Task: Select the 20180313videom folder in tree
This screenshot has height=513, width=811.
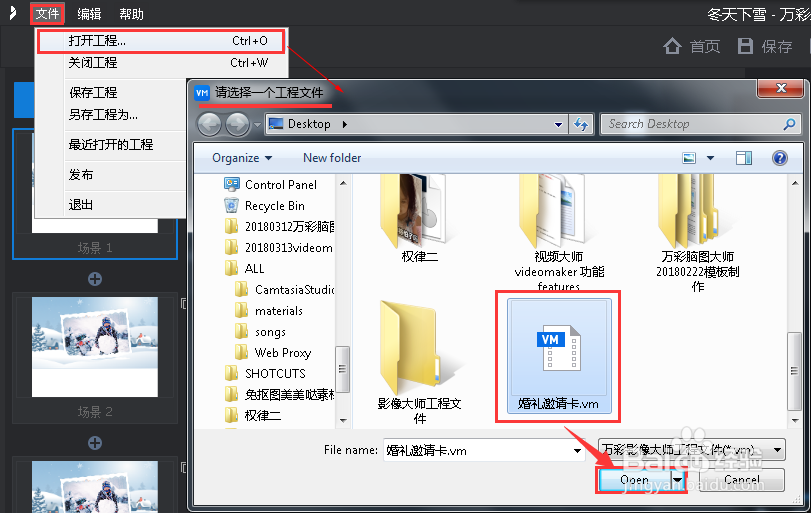Action: click(279, 248)
